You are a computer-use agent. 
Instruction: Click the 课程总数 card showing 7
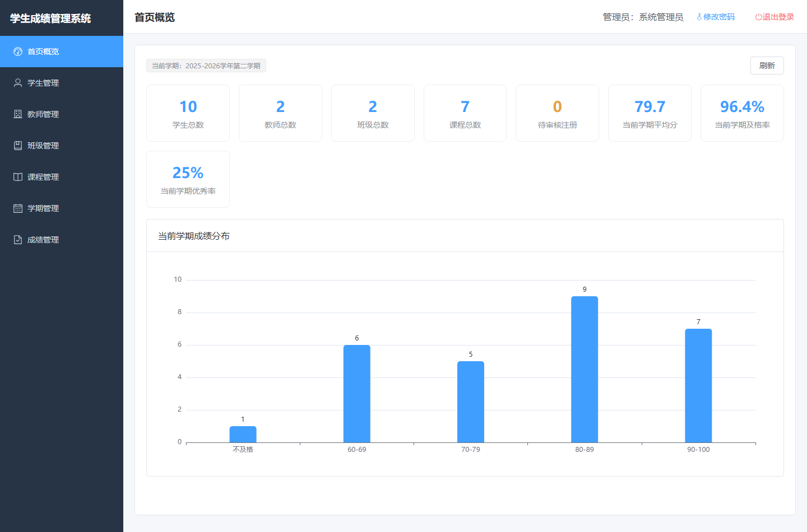tap(465, 113)
